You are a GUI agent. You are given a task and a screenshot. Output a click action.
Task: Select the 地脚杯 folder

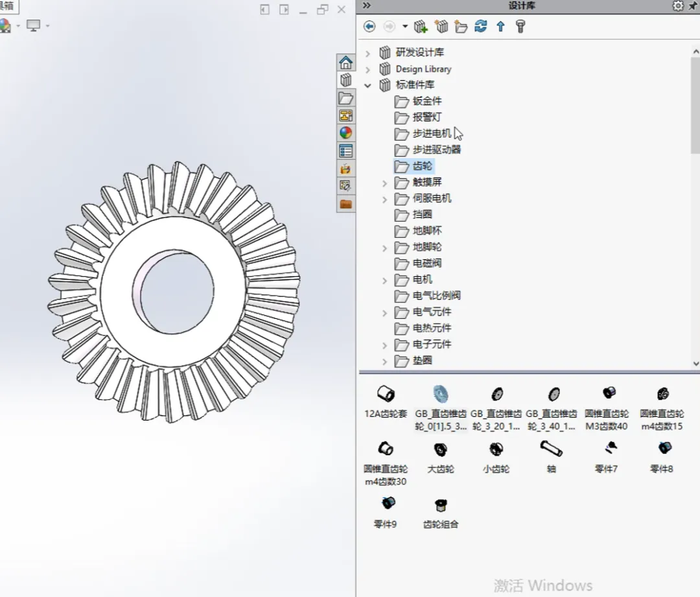418,231
